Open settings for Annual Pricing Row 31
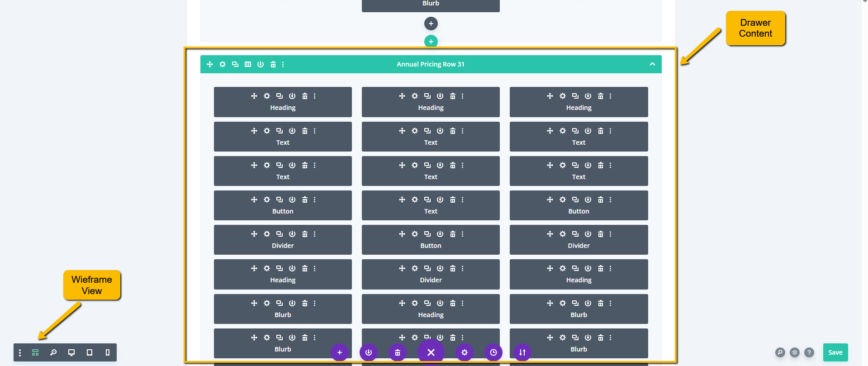 pos(223,64)
